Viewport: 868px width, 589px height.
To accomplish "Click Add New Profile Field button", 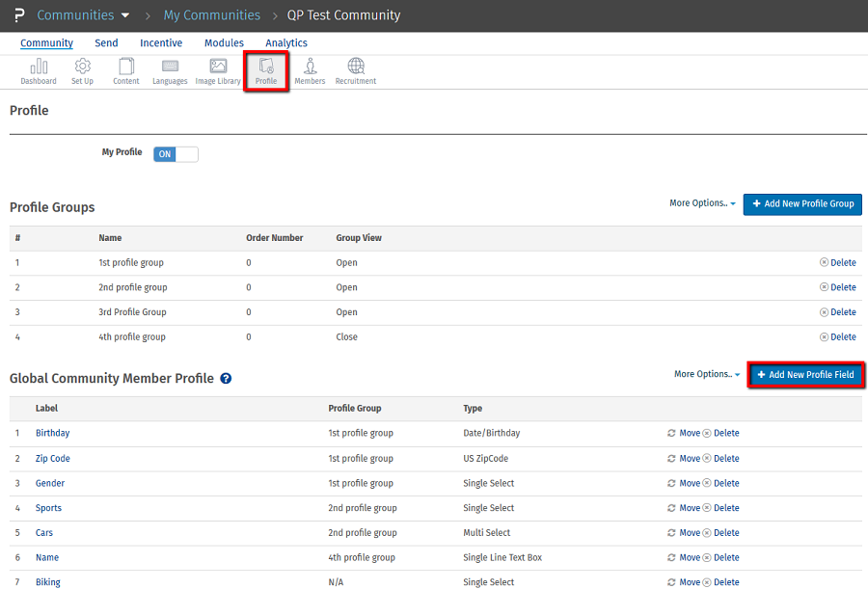I will (806, 375).
